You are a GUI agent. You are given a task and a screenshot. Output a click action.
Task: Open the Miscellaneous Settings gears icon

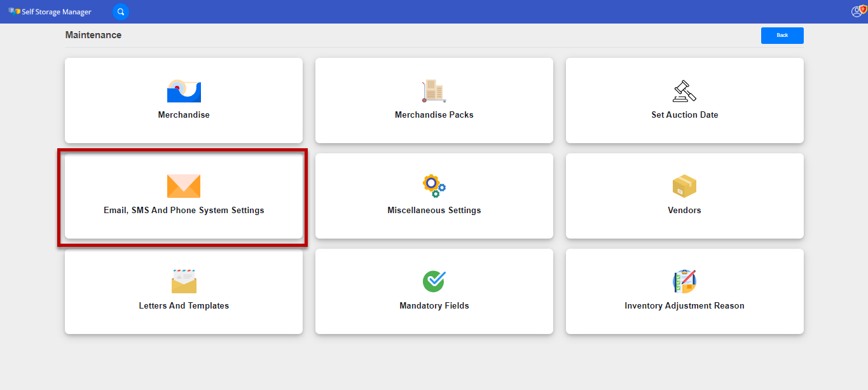pyautogui.click(x=434, y=186)
